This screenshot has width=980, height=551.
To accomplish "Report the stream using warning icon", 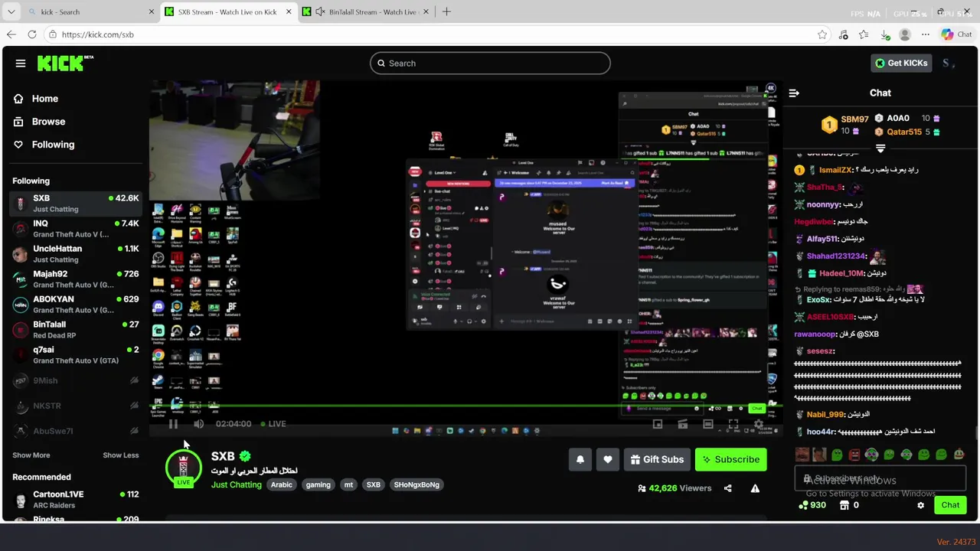I will tap(755, 488).
